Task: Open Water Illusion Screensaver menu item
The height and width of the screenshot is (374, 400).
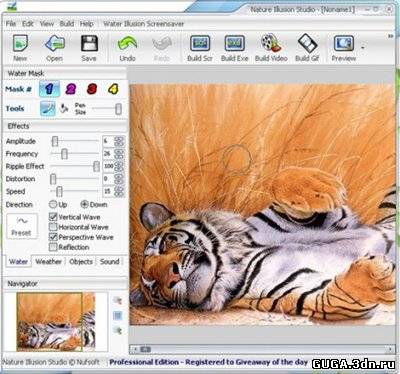Action: pyautogui.click(x=144, y=24)
